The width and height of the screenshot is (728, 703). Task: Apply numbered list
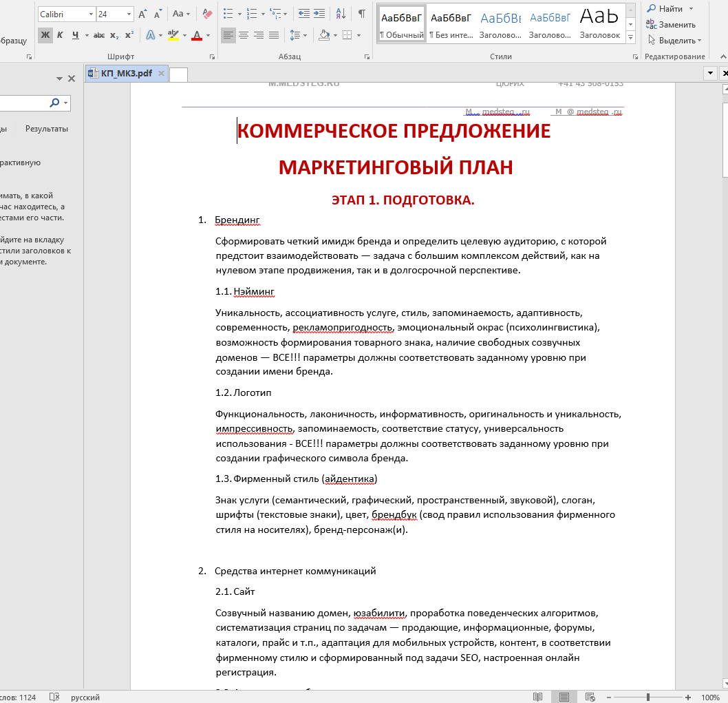[252, 14]
